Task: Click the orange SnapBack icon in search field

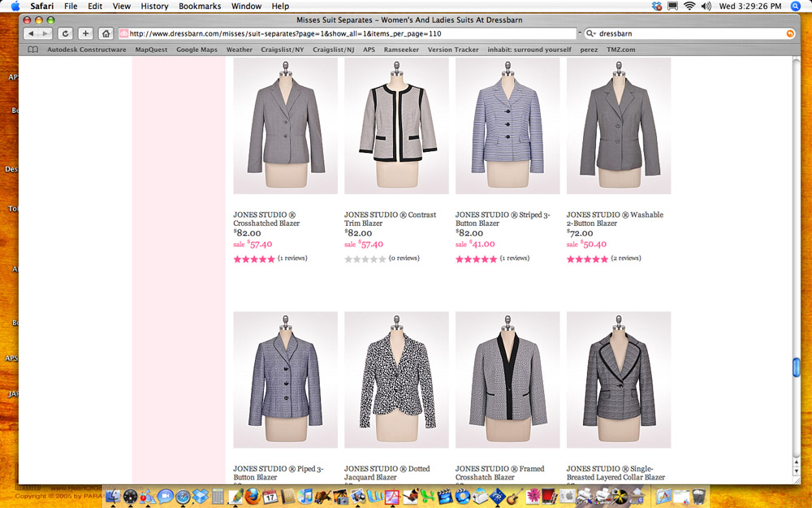Action: (790, 33)
